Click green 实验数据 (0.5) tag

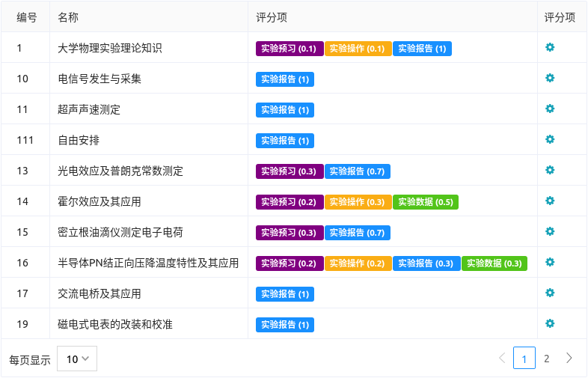(x=426, y=202)
